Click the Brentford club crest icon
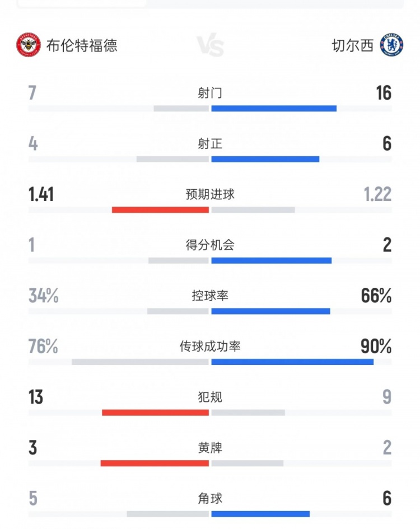This screenshot has height=529, width=420. (29, 45)
